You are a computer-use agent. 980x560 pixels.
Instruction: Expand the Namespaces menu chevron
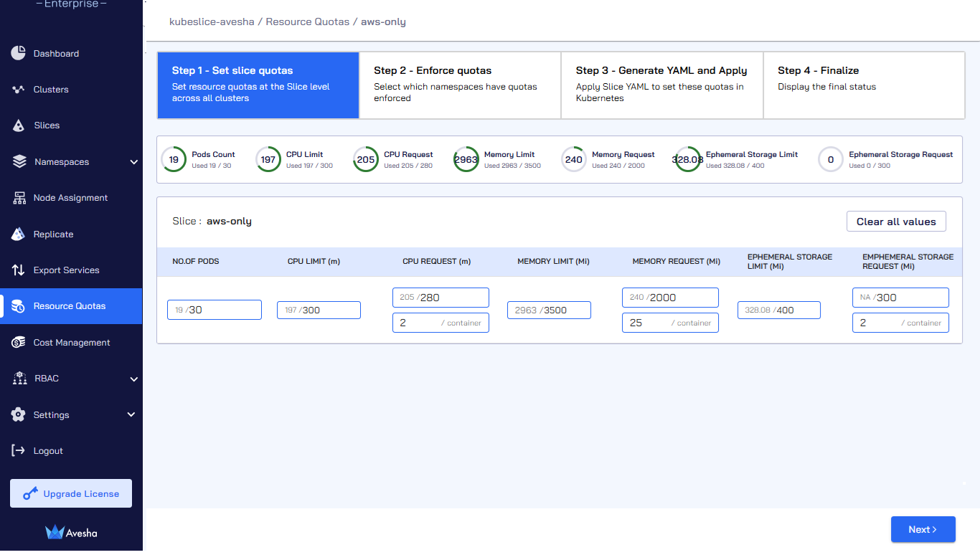(133, 162)
